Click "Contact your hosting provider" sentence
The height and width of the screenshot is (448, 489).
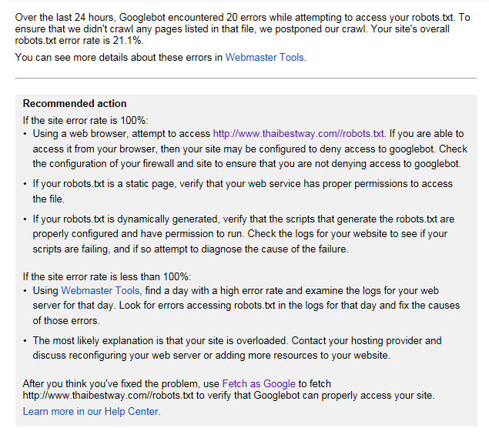[x=367, y=340]
